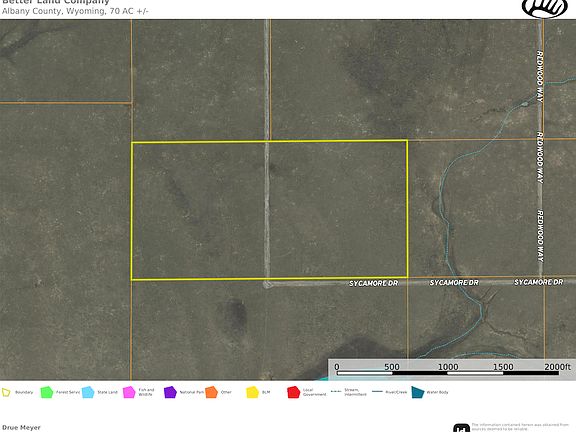The image size is (576, 432).
Task: Click the River/Creek line legend symbol
Action: (x=377, y=392)
